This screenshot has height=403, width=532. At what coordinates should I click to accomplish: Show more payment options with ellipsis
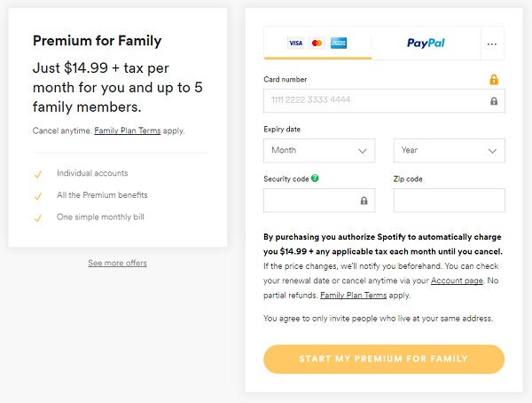(x=492, y=43)
